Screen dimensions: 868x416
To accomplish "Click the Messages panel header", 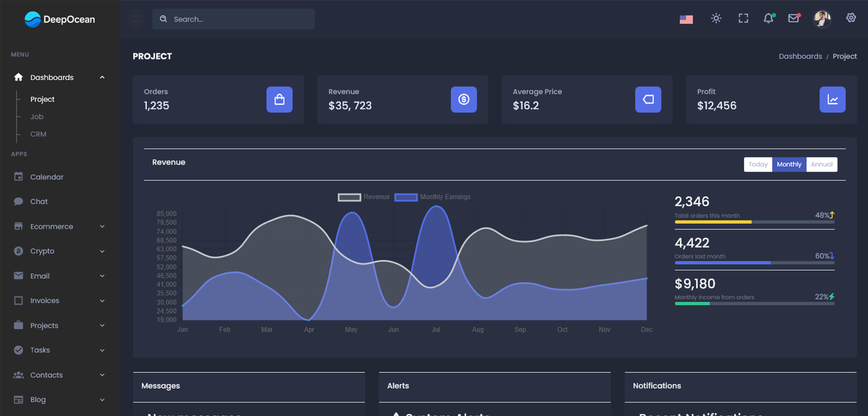I will (248, 386).
